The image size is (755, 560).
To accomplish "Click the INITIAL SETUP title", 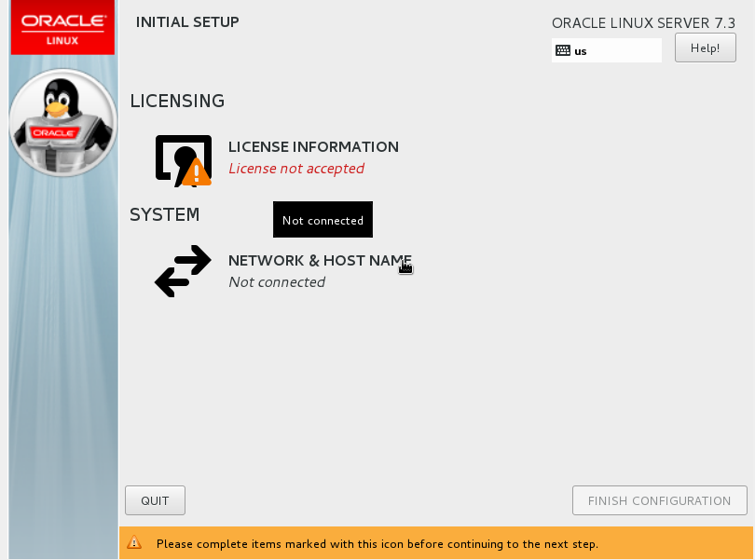I will point(187,22).
